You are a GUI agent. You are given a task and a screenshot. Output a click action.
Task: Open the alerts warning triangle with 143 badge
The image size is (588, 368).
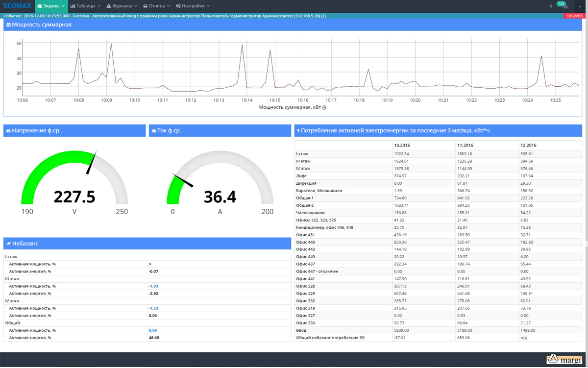565,6
